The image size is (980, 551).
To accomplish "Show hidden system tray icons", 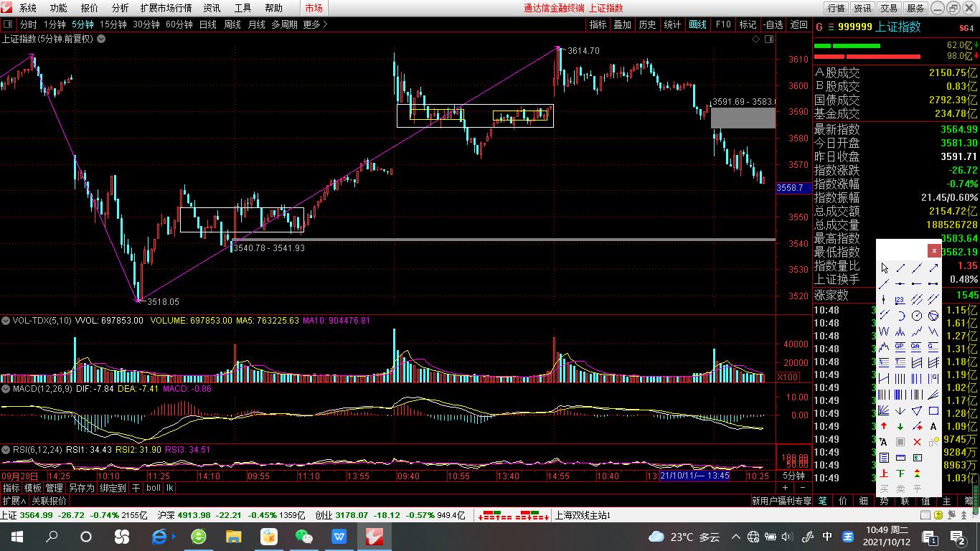I will coord(735,537).
